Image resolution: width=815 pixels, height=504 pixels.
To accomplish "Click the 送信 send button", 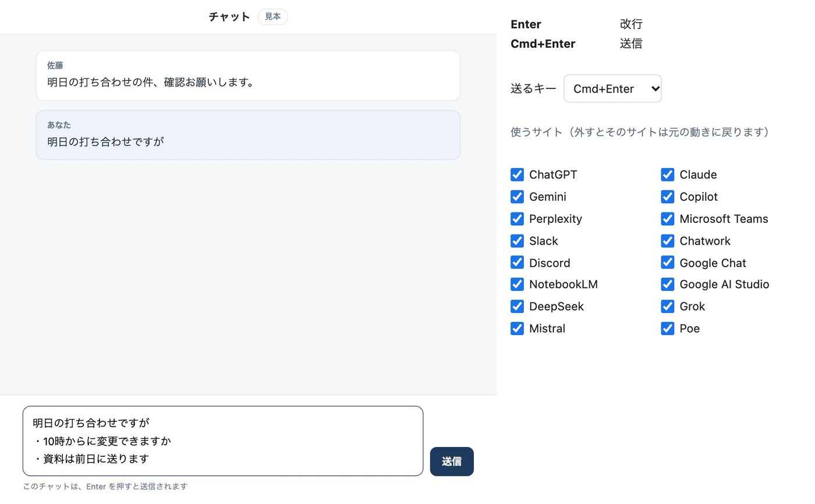I will click(452, 462).
